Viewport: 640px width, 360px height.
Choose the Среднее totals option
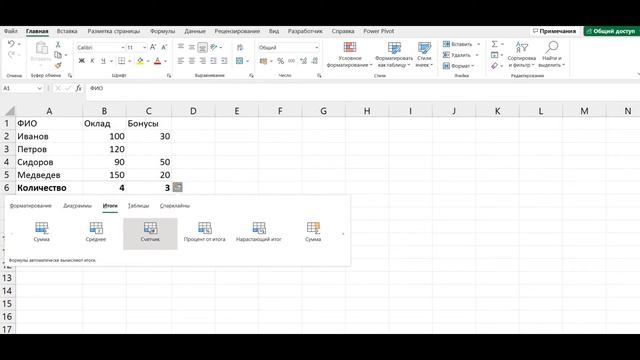point(96,232)
